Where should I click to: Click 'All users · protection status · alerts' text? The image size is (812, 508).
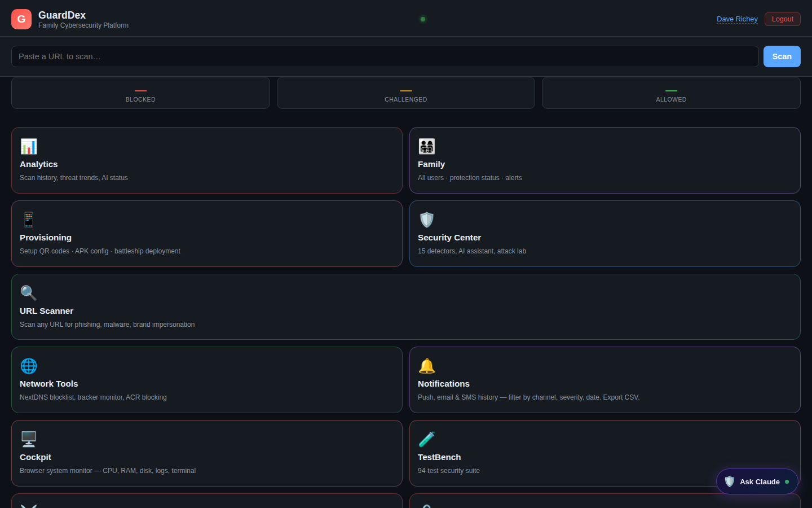[470, 178]
